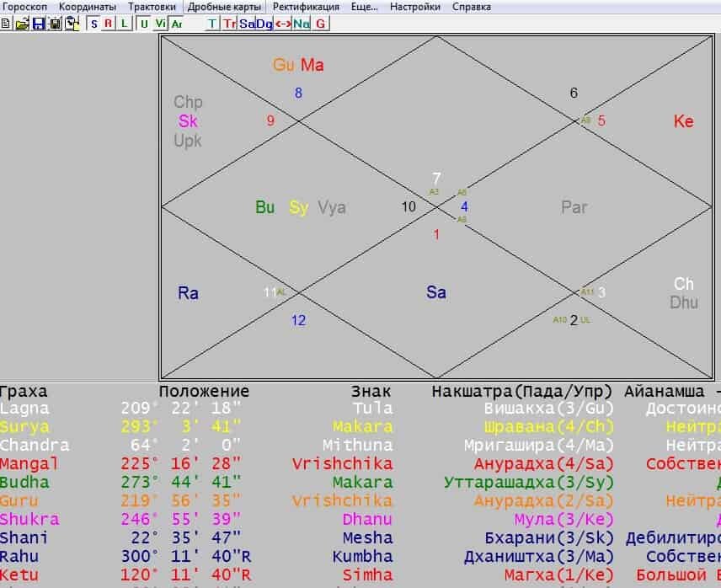This screenshot has width=721, height=588.
Task: Click the new document icon
Action: 6,24
